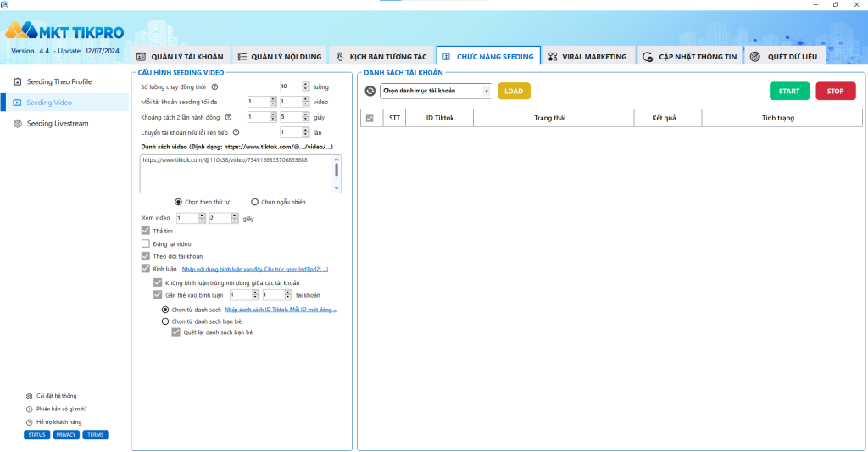Switch to Viral Marketing tab
868x452 pixels.
click(588, 57)
